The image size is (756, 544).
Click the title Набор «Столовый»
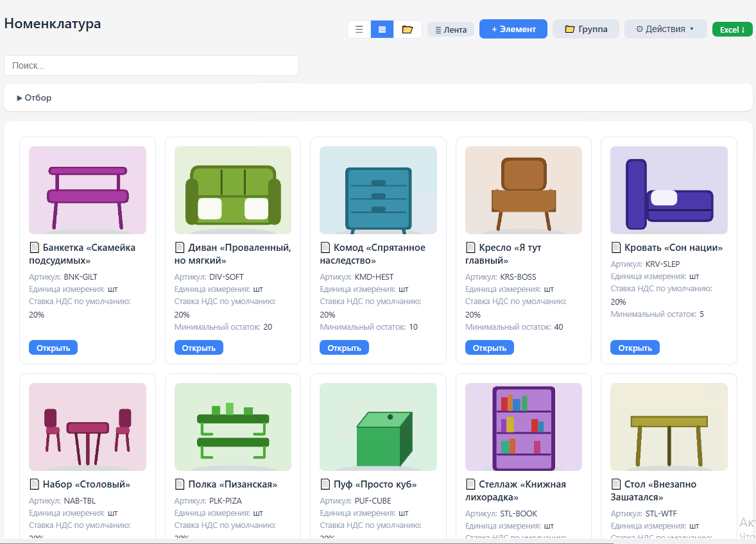[x=86, y=484]
